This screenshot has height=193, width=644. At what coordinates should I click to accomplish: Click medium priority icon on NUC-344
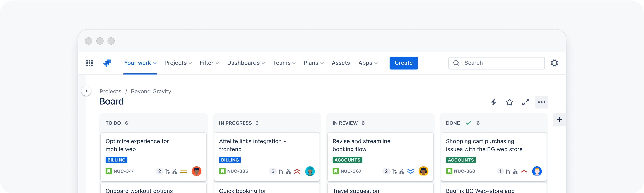coord(183,171)
